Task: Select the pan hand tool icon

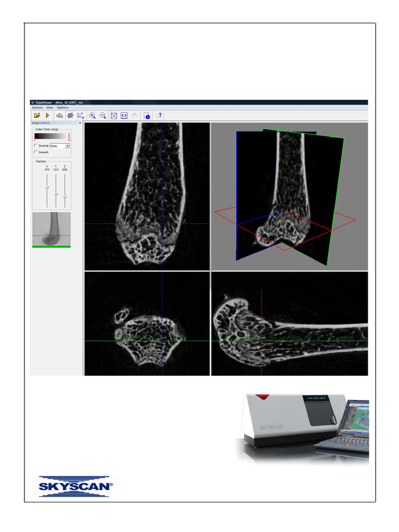Action: (x=135, y=116)
